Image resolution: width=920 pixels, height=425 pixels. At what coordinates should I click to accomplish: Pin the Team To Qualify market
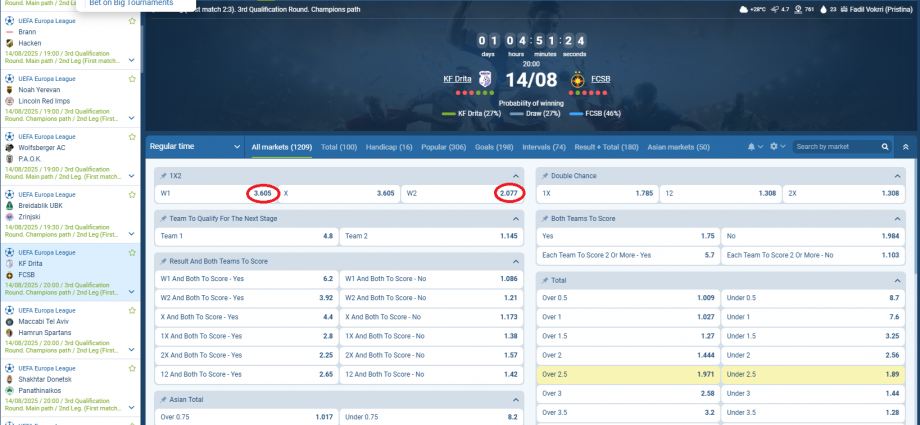[164, 218]
